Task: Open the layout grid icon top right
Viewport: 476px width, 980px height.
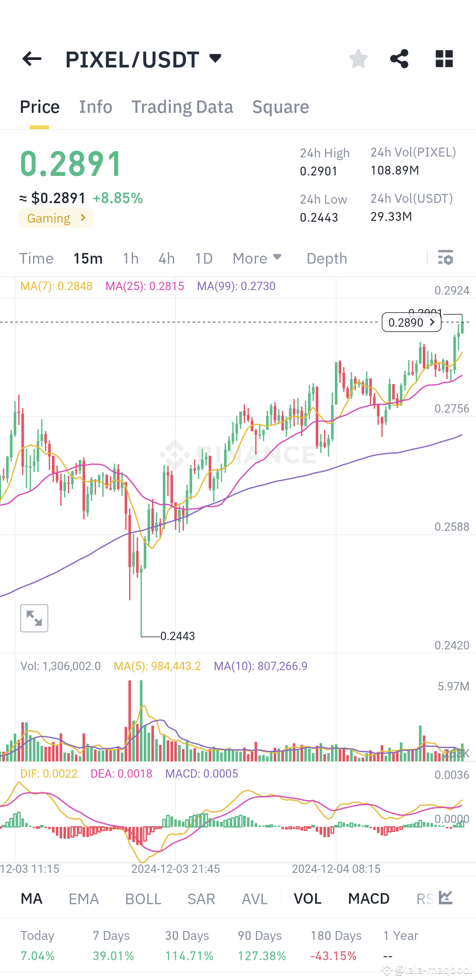Action: [x=444, y=59]
